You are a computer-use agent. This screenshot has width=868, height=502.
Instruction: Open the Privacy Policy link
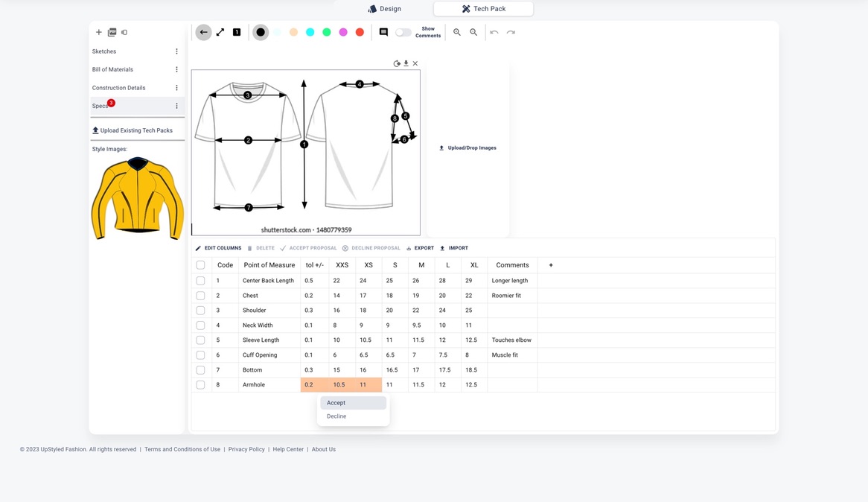tap(246, 449)
